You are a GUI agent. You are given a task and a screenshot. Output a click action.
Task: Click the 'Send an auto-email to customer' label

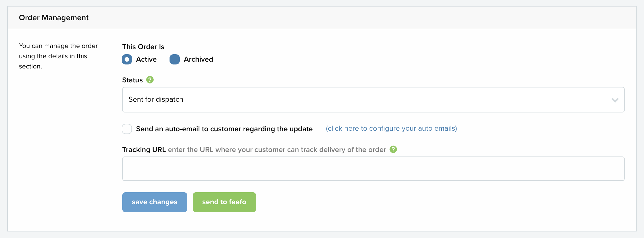[x=224, y=129]
